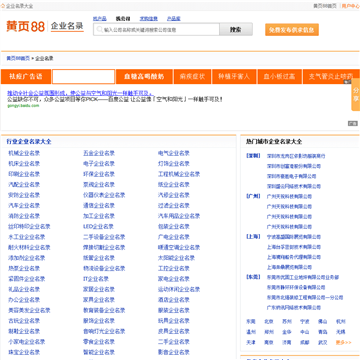360x360 pixels.
Task: Open 机床企业名录 link
Action: click(24, 164)
